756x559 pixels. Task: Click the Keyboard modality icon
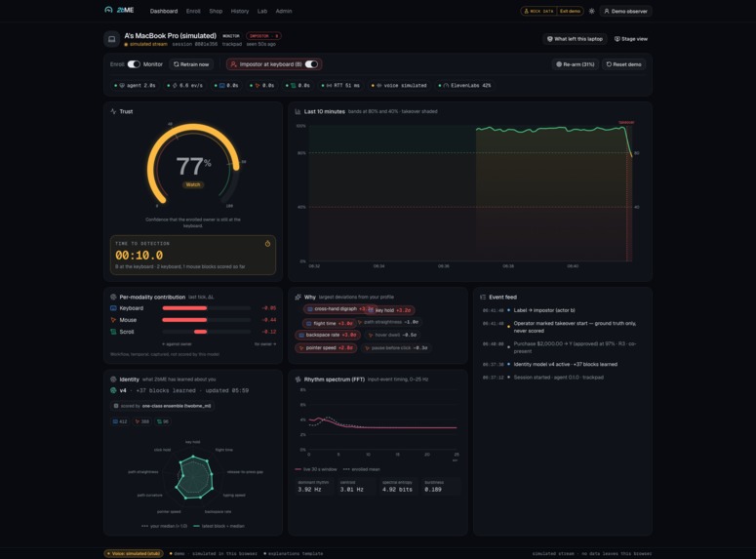(x=113, y=308)
